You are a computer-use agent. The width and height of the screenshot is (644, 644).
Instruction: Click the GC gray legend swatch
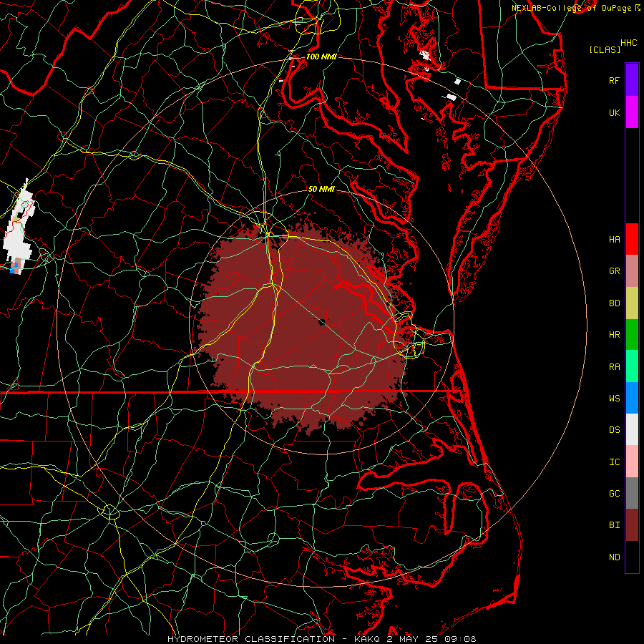[x=632, y=493]
